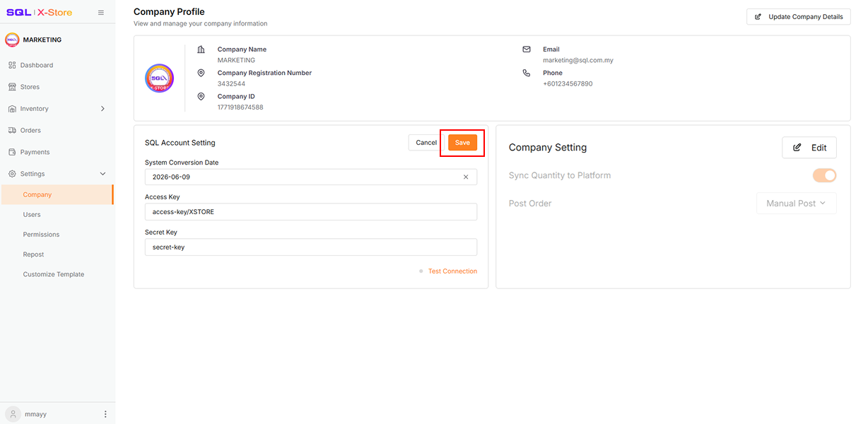Click Edit in Company Setting

click(809, 148)
